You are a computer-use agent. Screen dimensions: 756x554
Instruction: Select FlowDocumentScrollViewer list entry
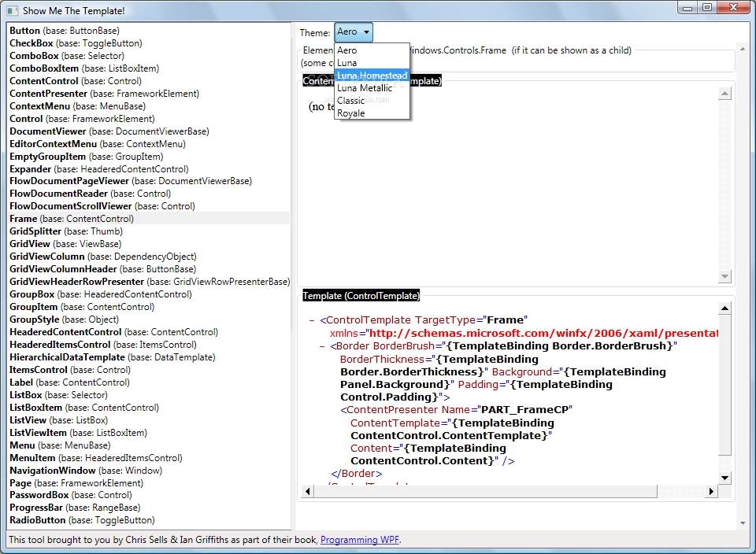(x=150, y=206)
